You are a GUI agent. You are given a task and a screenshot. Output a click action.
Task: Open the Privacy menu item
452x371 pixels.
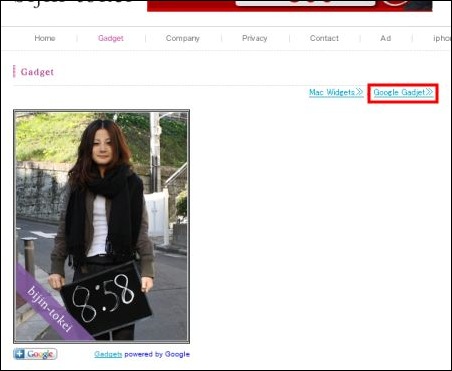255,38
